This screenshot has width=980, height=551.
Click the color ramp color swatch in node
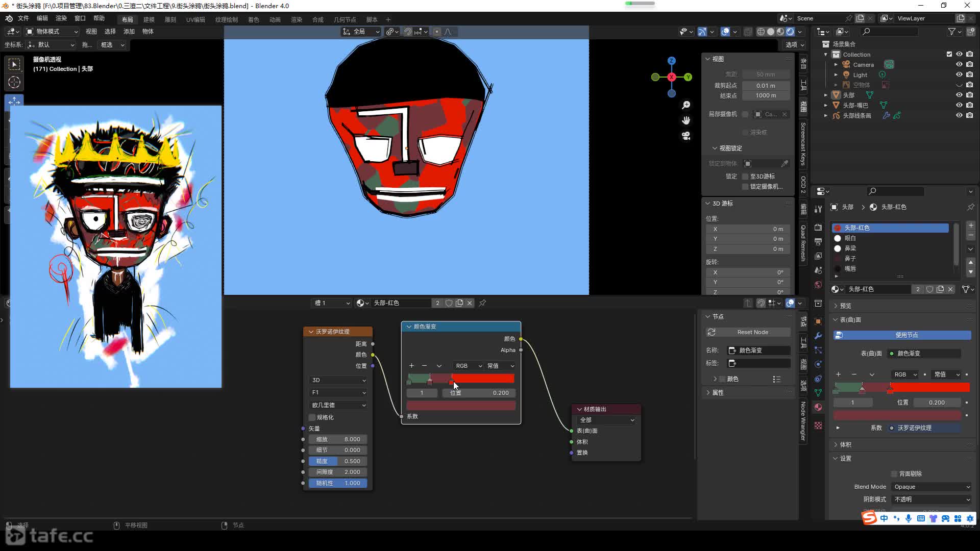click(x=461, y=406)
